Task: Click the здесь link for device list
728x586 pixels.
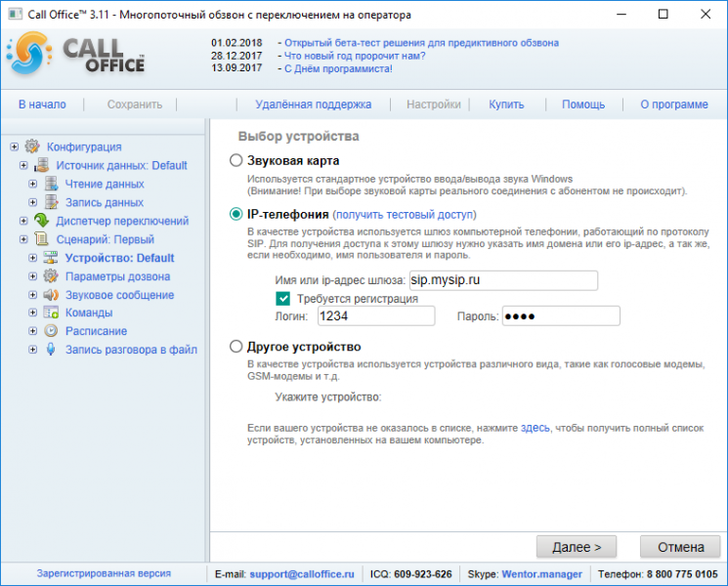Action: click(535, 428)
